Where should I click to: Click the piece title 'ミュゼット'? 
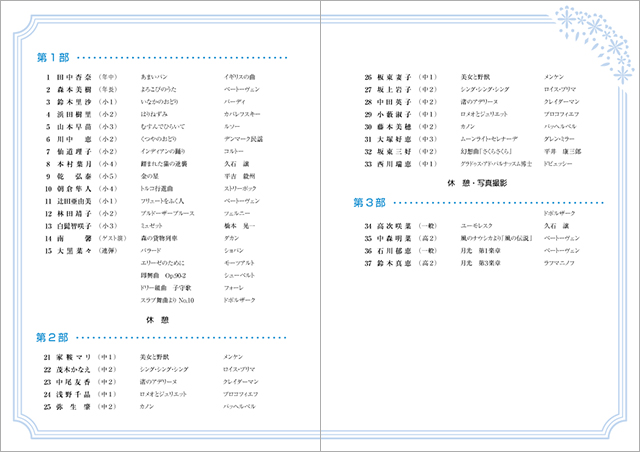click(151, 226)
